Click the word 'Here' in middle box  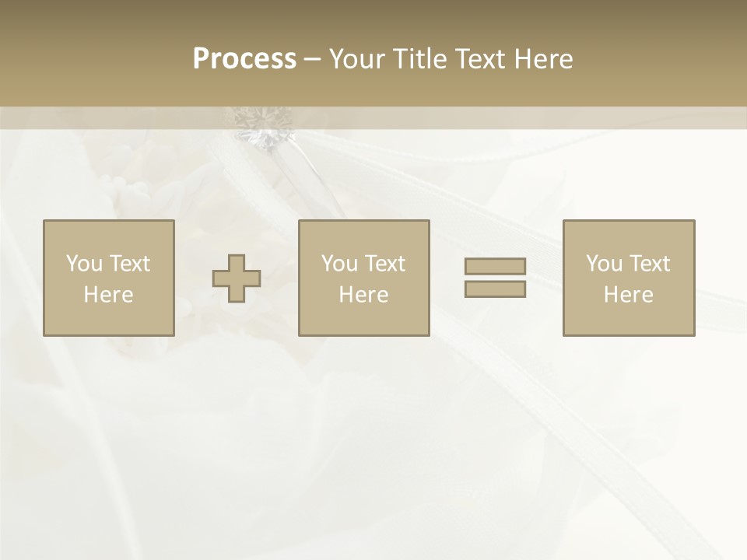point(363,295)
